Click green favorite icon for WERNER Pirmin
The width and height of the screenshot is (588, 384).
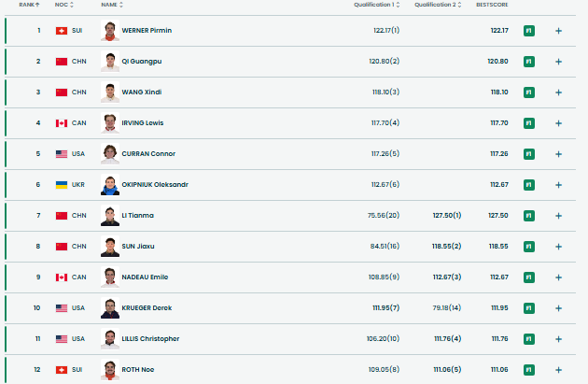point(529,31)
